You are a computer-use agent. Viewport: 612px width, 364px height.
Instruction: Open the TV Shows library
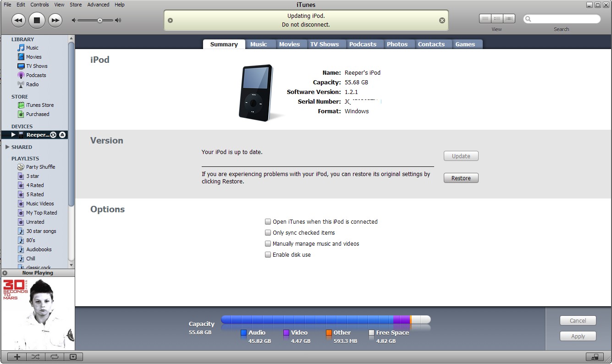(x=37, y=66)
